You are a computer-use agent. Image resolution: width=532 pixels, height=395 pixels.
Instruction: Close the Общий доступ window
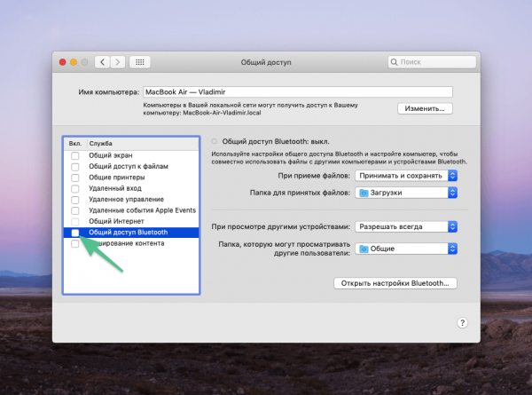pos(62,62)
